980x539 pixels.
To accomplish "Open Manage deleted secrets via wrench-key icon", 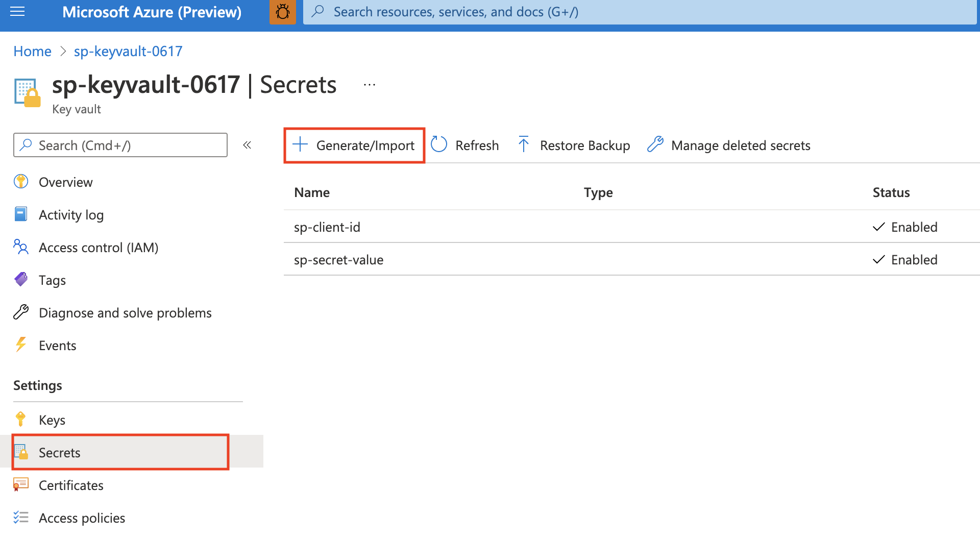I will click(655, 145).
